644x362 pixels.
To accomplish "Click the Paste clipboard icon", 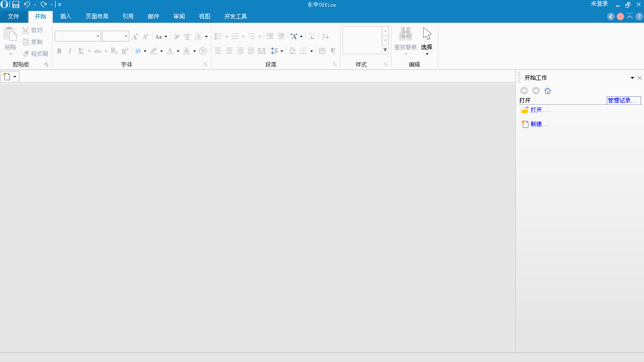I will 10,34.
